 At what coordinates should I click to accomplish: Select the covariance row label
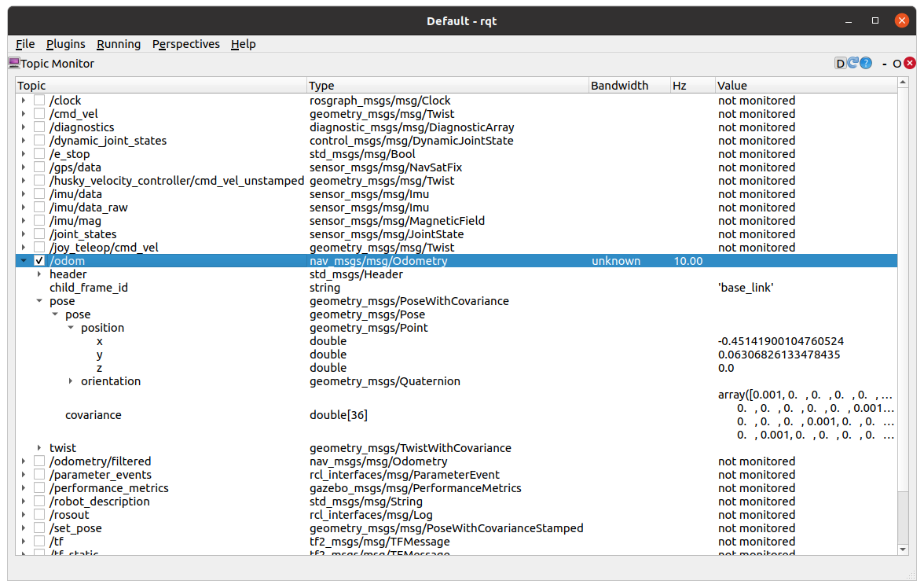click(93, 415)
